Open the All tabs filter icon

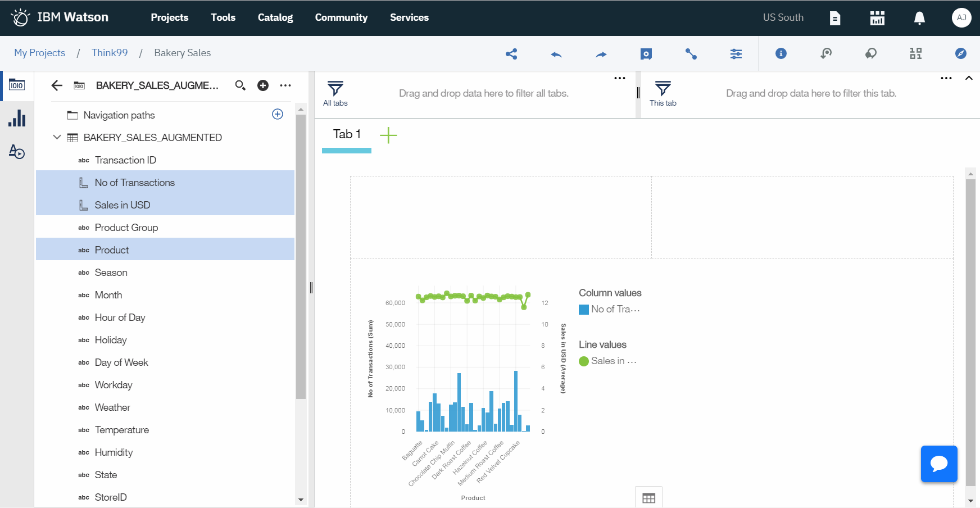tap(335, 88)
